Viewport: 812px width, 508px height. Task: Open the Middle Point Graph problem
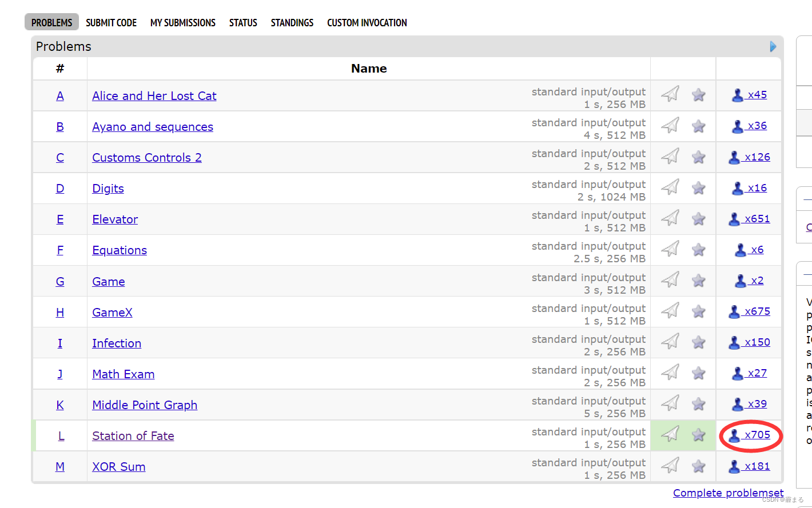coord(145,405)
